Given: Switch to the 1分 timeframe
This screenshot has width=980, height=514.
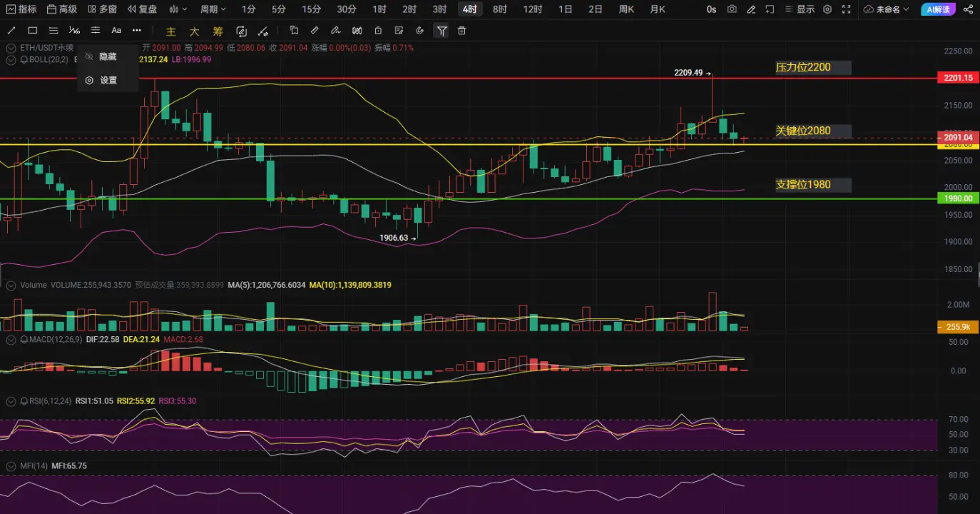Looking at the screenshot, I should click(x=248, y=9).
